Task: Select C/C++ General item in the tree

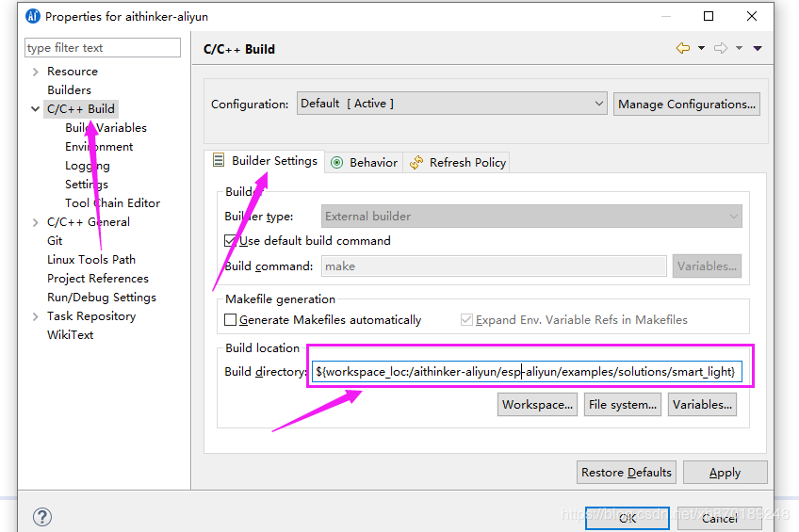Action: [x=89, y=222]
